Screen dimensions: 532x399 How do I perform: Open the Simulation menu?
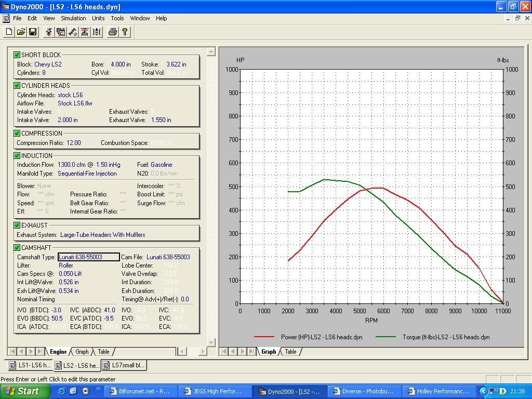pos(73,18)
